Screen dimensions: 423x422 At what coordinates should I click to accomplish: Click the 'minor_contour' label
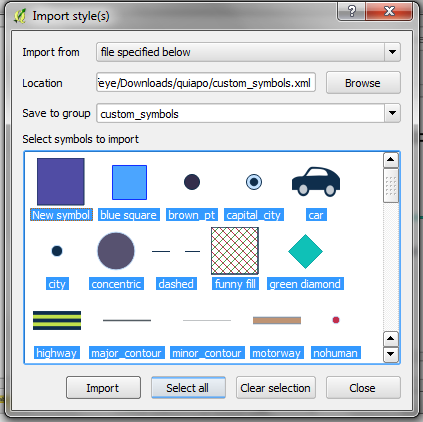207,353
